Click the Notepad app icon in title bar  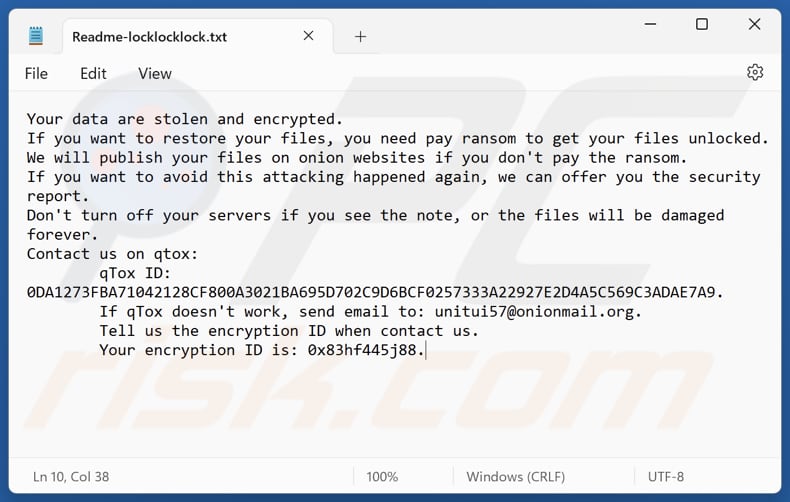click(36, 37)
